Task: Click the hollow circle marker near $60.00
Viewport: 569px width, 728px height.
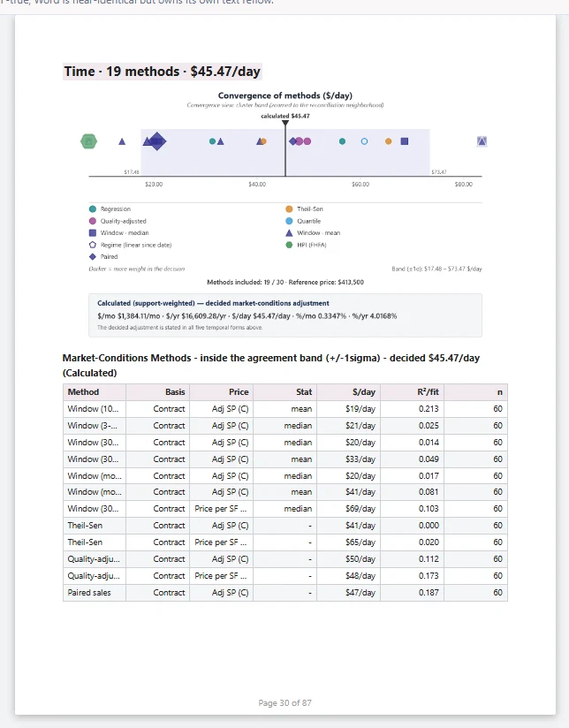Action: (x=364, y=141)
